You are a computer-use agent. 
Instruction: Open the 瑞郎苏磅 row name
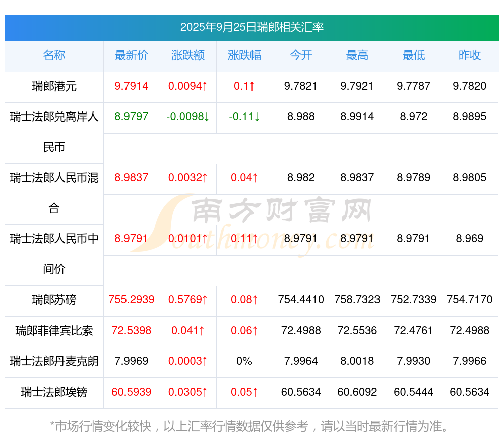54,300
